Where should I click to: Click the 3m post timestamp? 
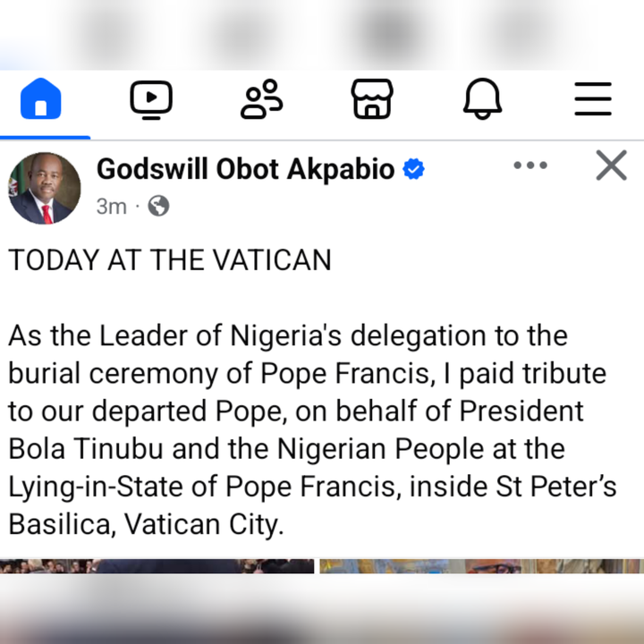[111, 207]
